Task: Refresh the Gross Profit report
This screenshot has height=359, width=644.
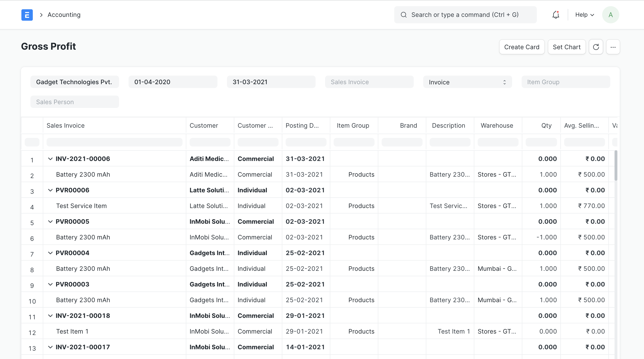Action: pos(596,47)
